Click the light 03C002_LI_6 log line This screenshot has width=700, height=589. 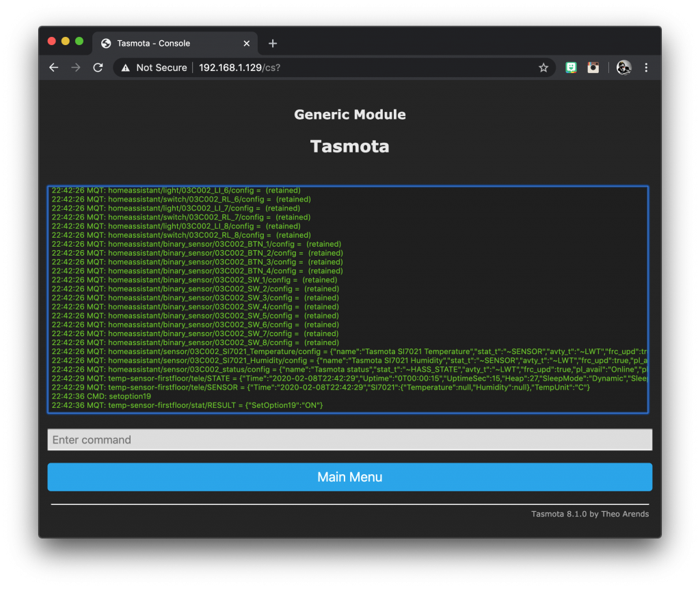[x=176, y=191]
